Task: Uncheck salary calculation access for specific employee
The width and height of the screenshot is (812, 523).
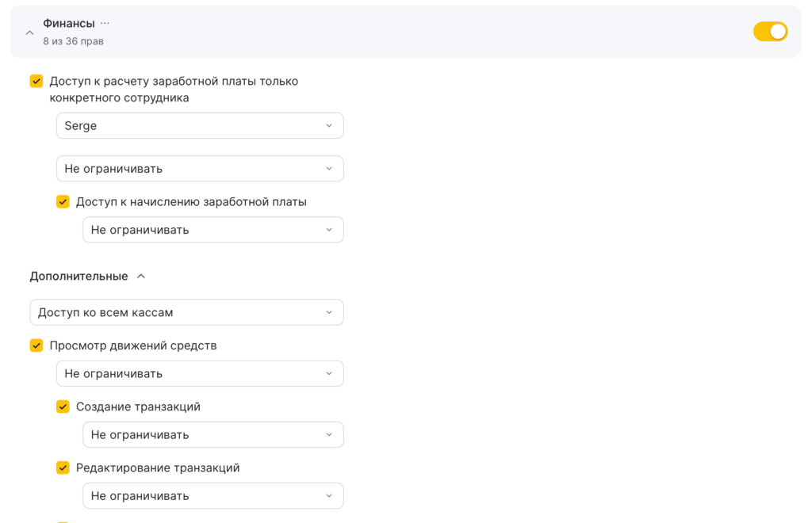Action: pos(36,81)
